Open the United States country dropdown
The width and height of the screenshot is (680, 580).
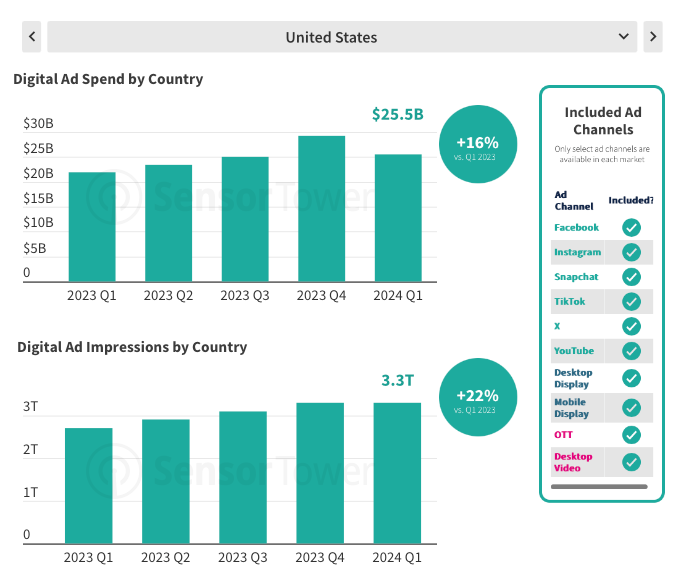click(341, 37)
